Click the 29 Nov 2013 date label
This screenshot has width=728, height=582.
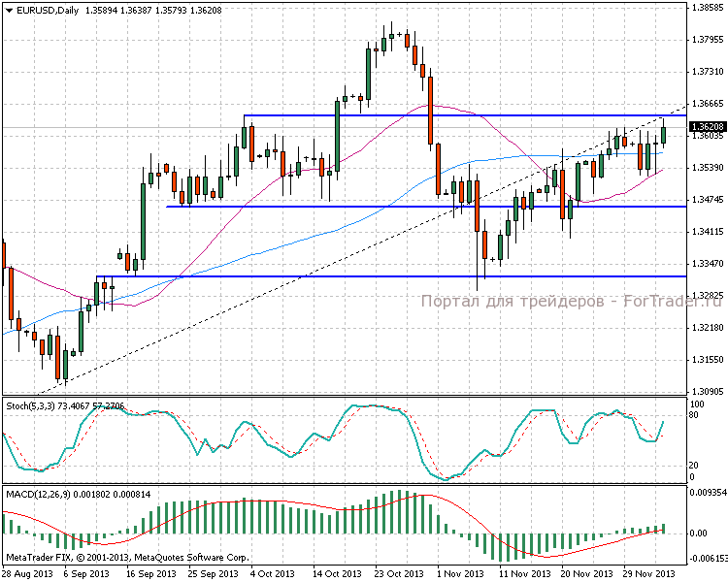click(647, 573)
